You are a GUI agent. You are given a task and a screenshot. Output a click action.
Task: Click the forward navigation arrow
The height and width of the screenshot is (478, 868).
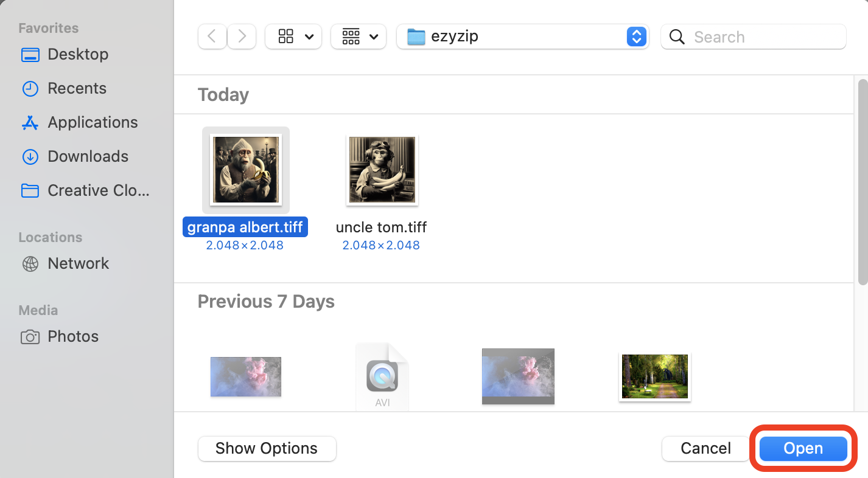coord(241,36)
